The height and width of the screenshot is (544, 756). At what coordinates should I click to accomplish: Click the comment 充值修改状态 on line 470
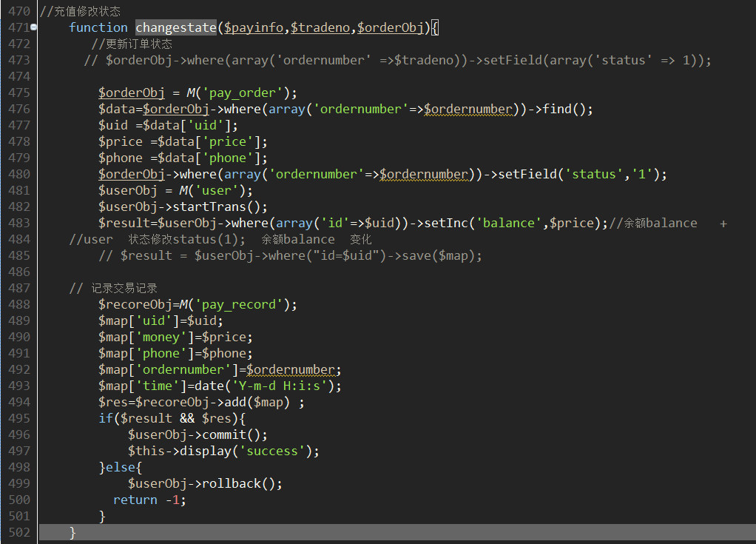point(87,11)
